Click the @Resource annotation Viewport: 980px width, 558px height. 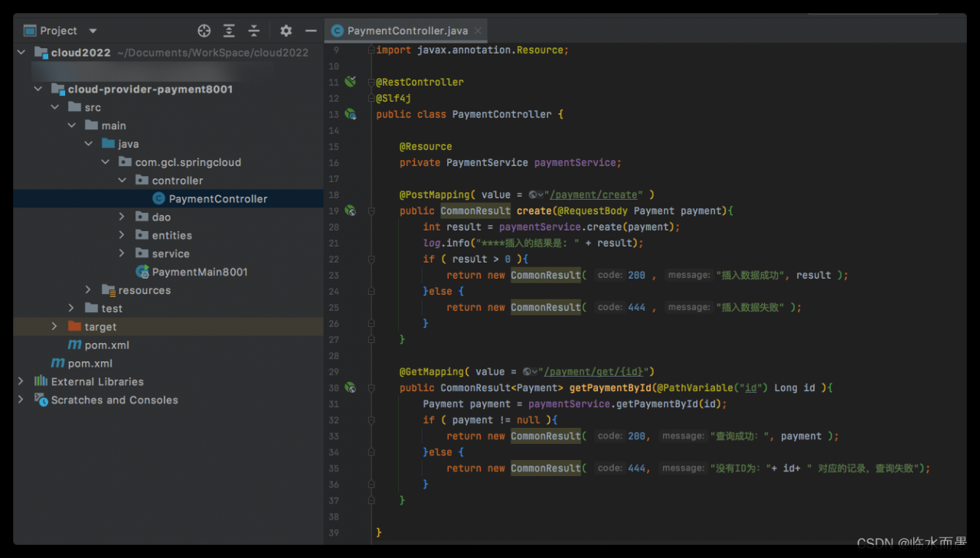point(426,146)
